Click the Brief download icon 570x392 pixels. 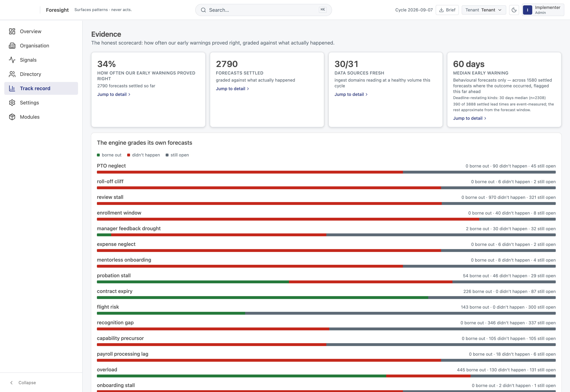(x=441, y=10)
